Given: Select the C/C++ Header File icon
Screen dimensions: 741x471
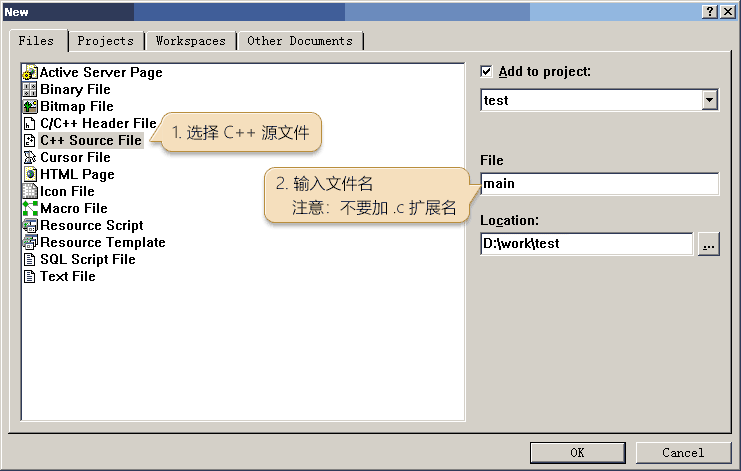Looking at the screenshot, I should pyautogui.click(x=30, y=124).
